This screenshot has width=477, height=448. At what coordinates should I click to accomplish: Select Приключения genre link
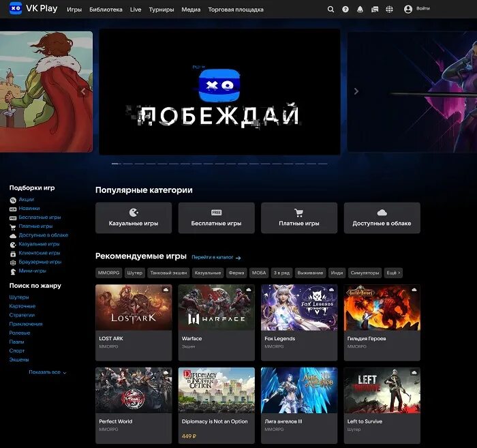(x=26, y=324)
